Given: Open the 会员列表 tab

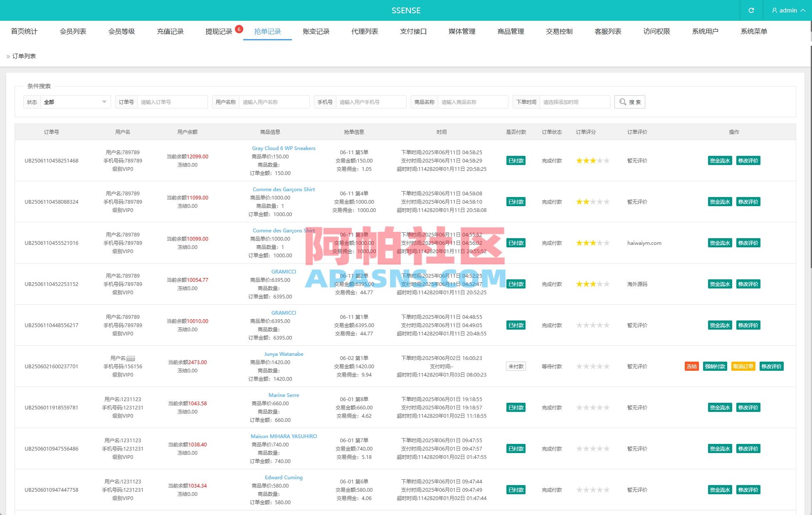Looking at the screenshot, I should 73,31.
